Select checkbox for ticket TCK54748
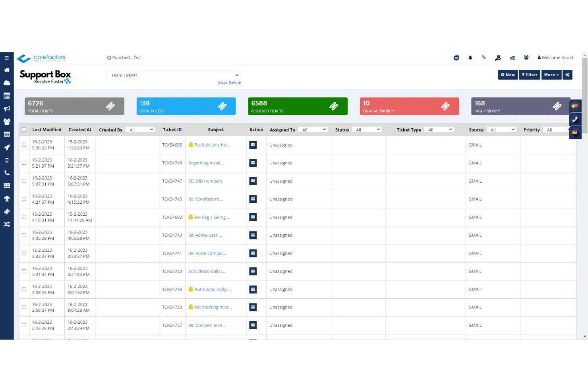Image resolution: width=588 pixels, height=392 pixels. (x=24, y=163)
